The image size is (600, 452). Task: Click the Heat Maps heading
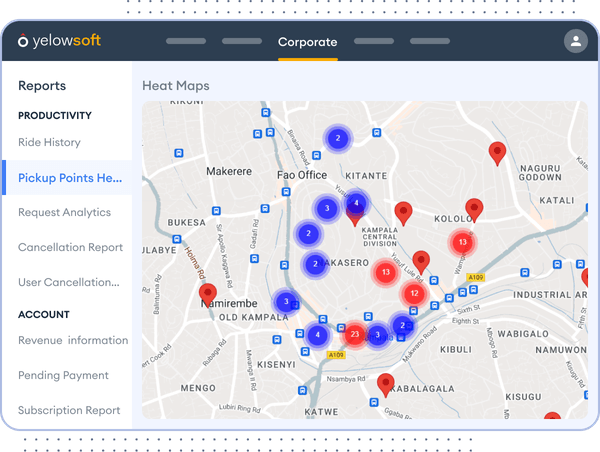pos(176,86)
